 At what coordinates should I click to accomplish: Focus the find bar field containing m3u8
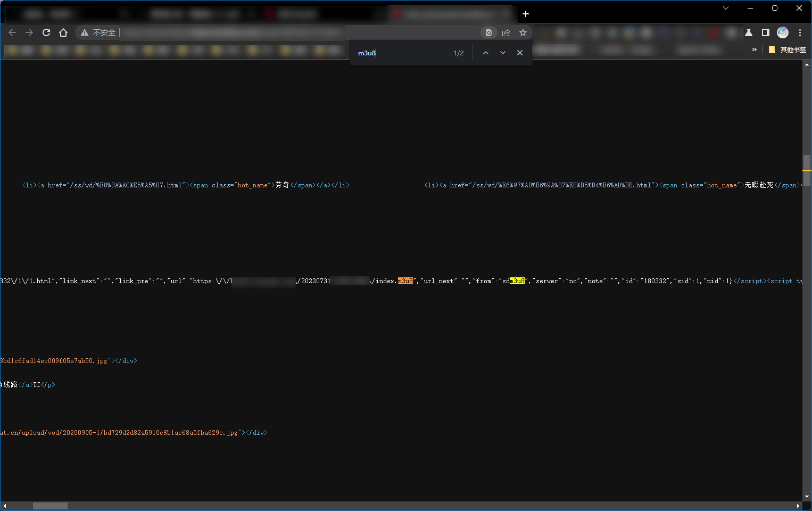pyautogui.click(x=402, y=53)
